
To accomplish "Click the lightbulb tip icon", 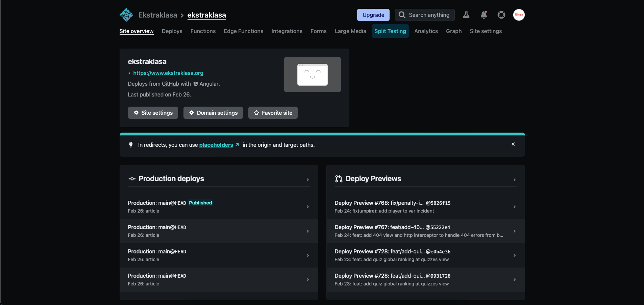I will tap(131, 145).
